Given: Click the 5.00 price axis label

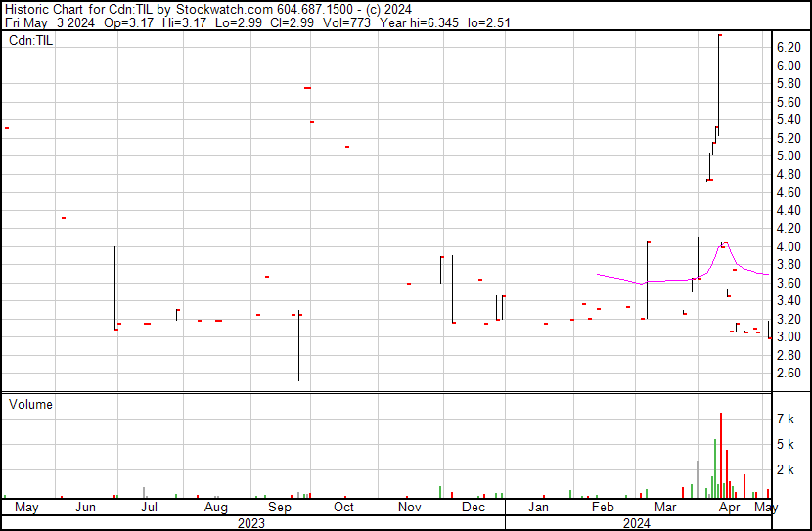Looking at the screenshot, I should point(789,156).
